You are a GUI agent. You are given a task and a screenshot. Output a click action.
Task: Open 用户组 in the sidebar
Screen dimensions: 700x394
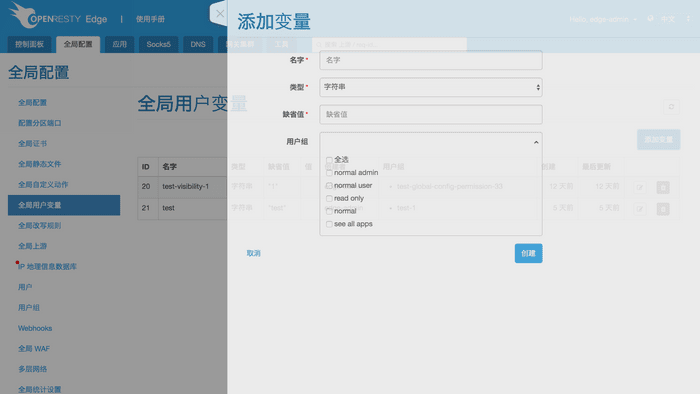click(29, 308)
